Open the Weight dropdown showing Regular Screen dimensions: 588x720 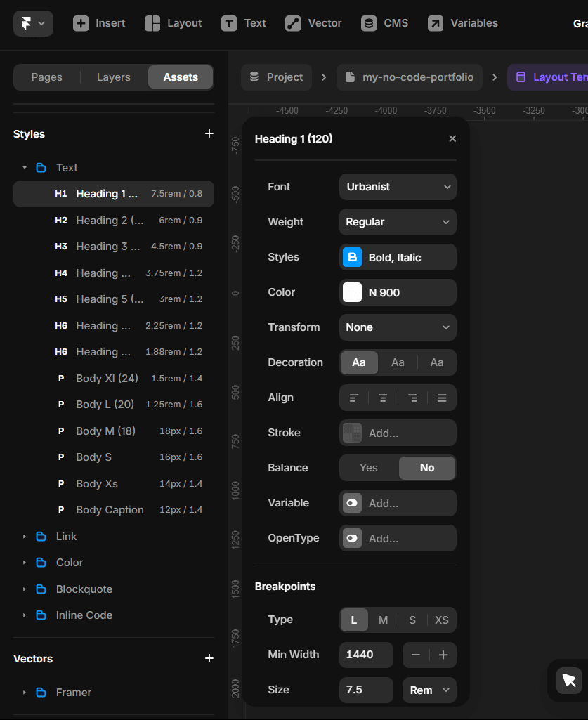pyautogui.click(x=398, y=222)
